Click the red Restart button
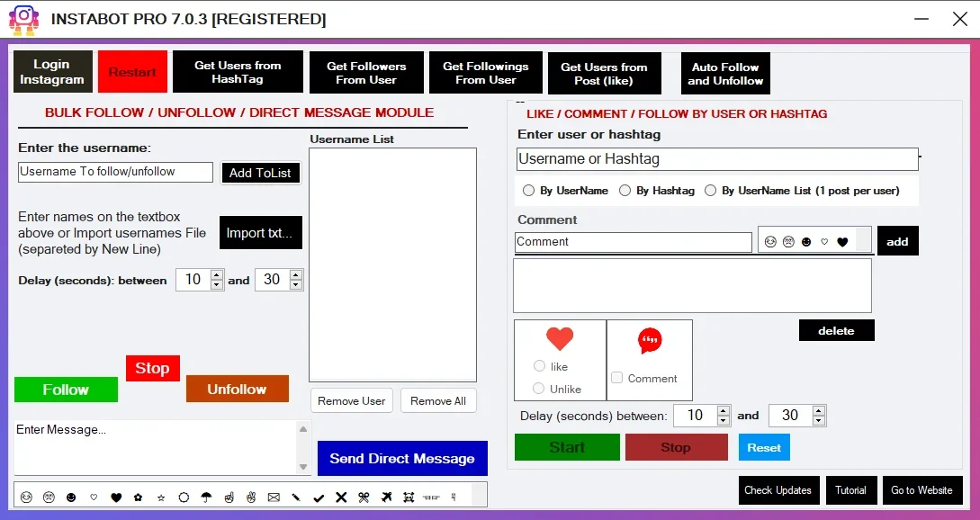 132,72
